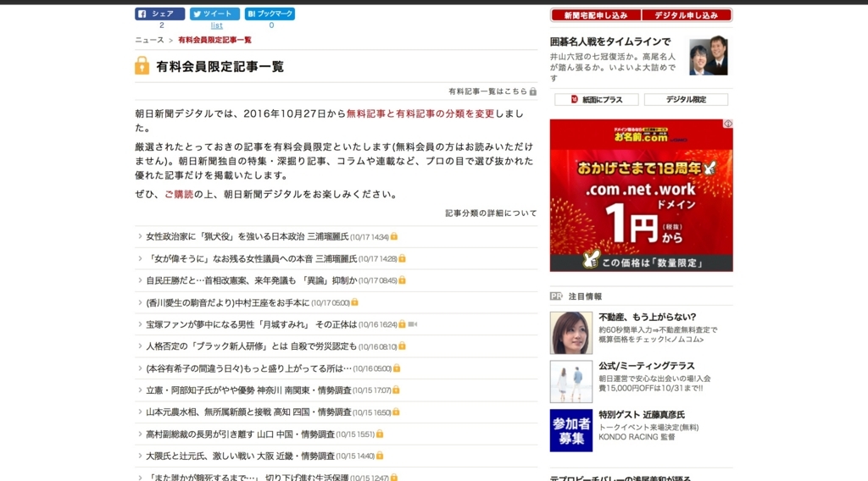
Task: Click lock icon on 自民圧勝だと row
Action: (x=402, y=279)
